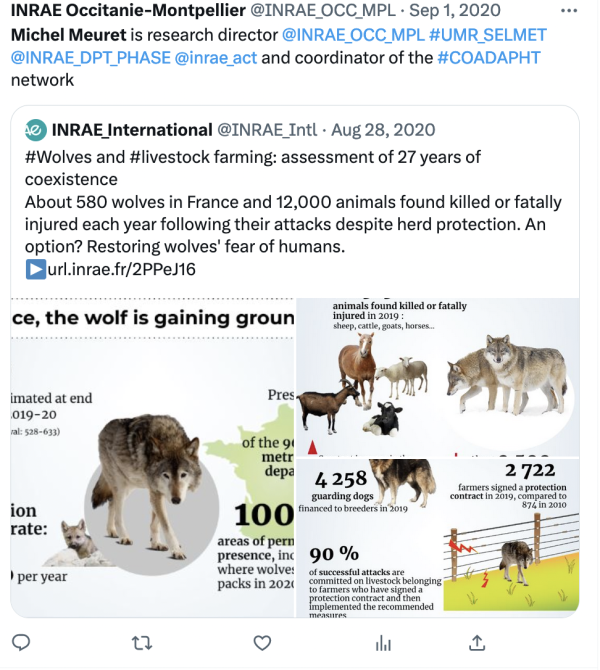Open the Sep 1, 2020 timestamp
Image resolution: width=600 pixels, height=670 pixels.
[x=455, y=13]
